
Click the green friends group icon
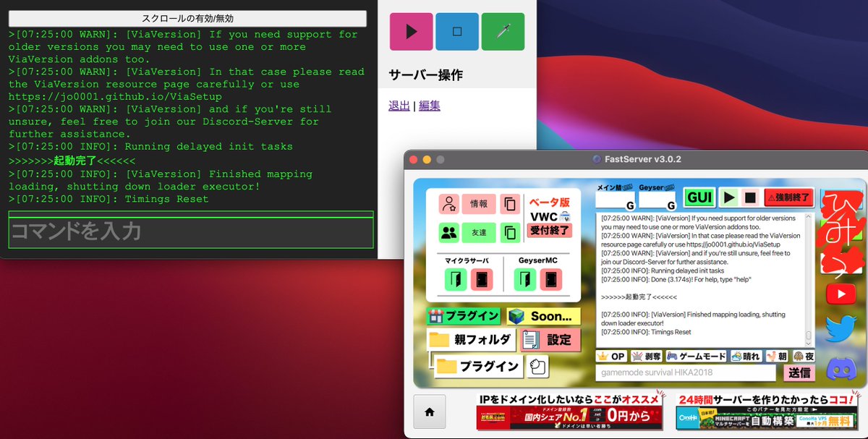click(449, 232)
